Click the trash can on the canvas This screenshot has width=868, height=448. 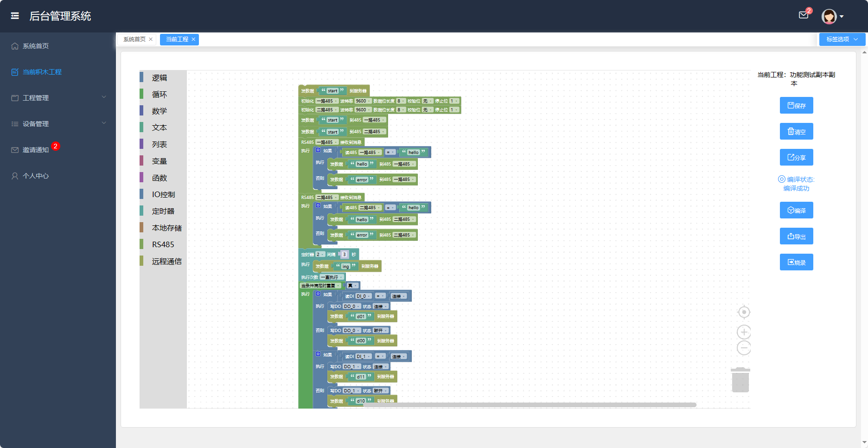(740, 380)
